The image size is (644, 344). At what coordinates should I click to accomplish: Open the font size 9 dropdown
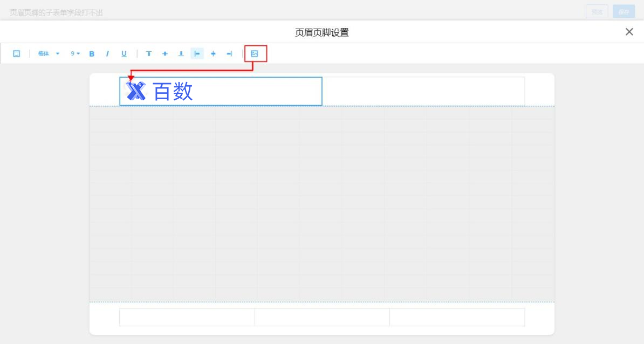75,53
